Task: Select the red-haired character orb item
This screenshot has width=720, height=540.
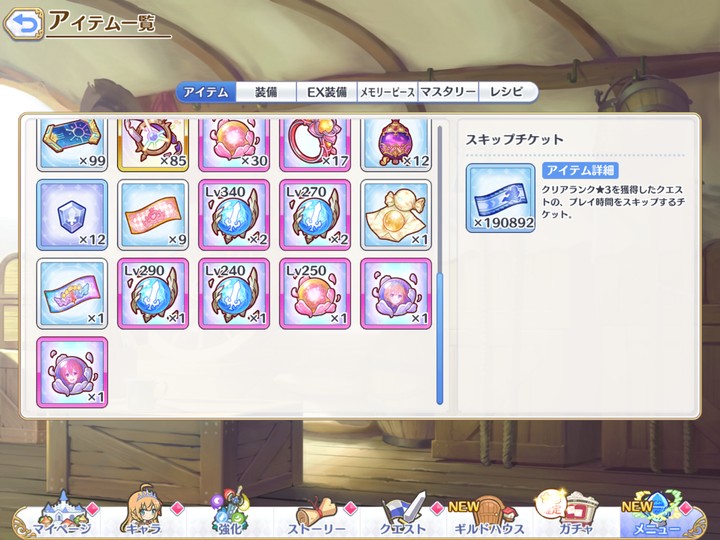Action: point(72,372)
